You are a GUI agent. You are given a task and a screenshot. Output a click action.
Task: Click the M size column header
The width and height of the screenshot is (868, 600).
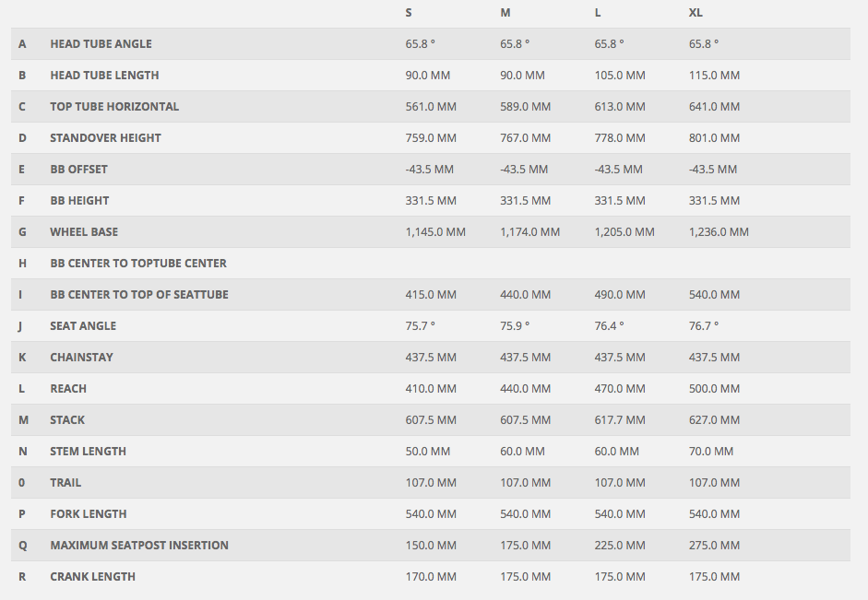(505, 13)
